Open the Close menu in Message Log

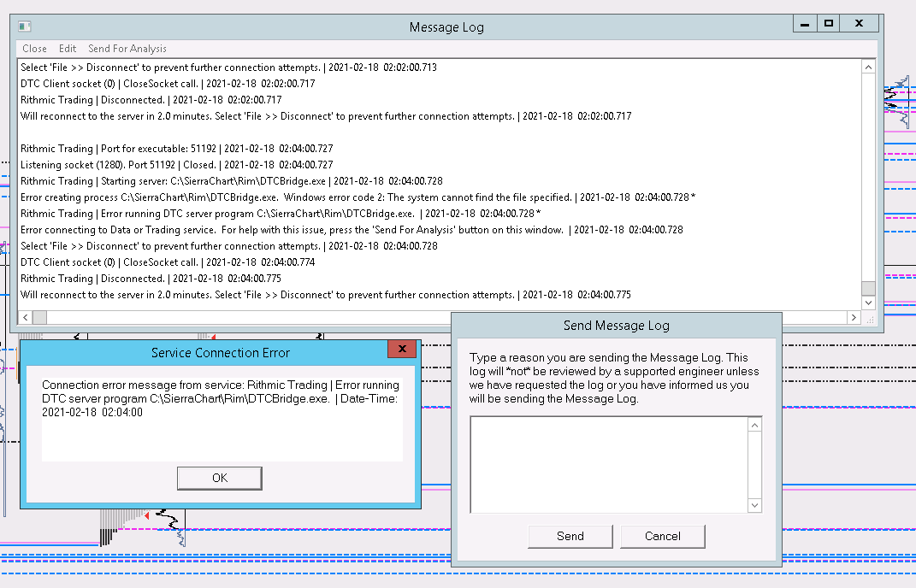[34, 49]
